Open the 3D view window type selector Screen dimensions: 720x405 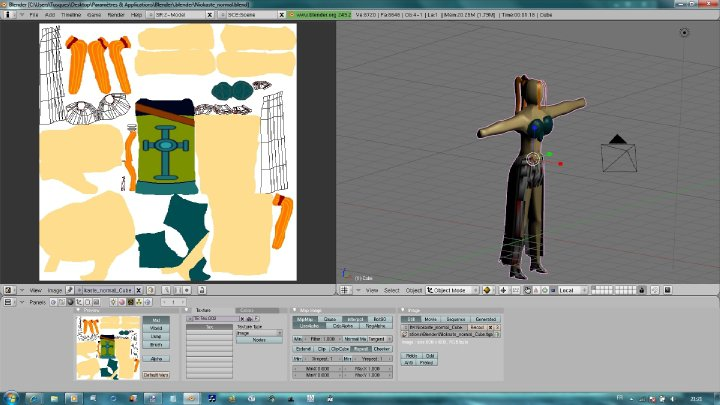[344, 290]
